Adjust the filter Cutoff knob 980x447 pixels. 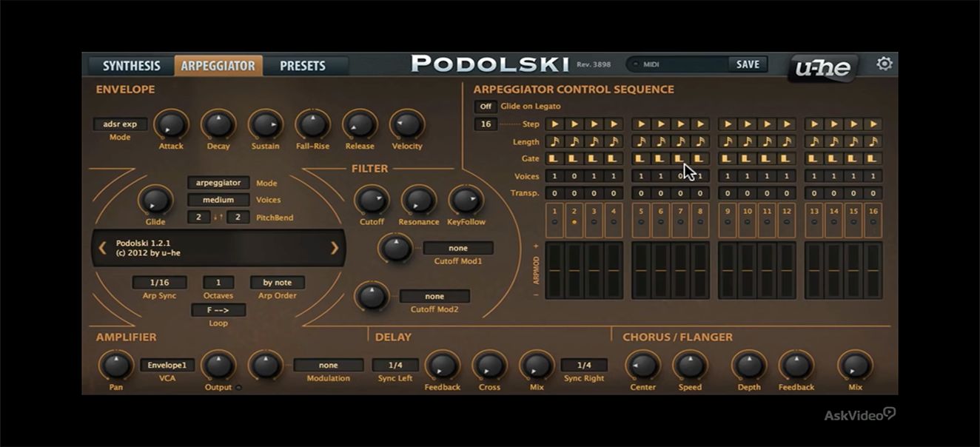click(372, 200)
